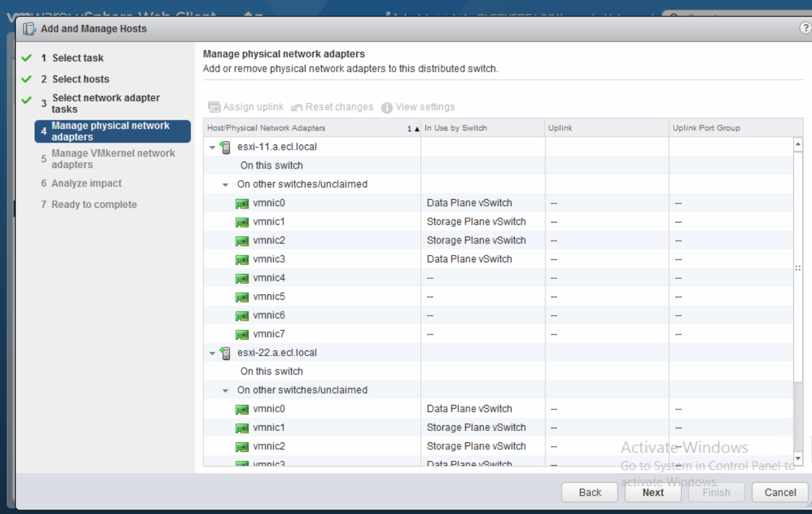Collapse esxi-11 'On other switches/unclaimed' group
The image size is (812, 514).
225,185
